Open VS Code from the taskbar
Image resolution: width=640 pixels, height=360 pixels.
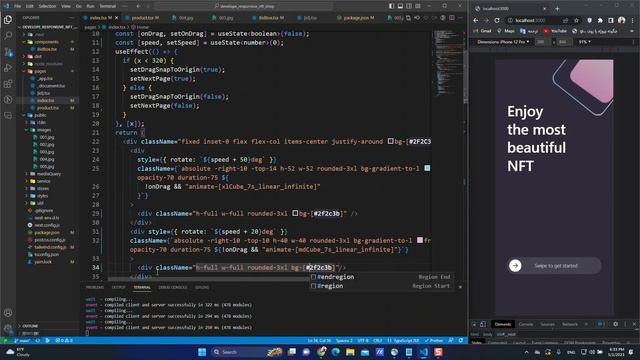pyautogui.click(x=423, y=352)
